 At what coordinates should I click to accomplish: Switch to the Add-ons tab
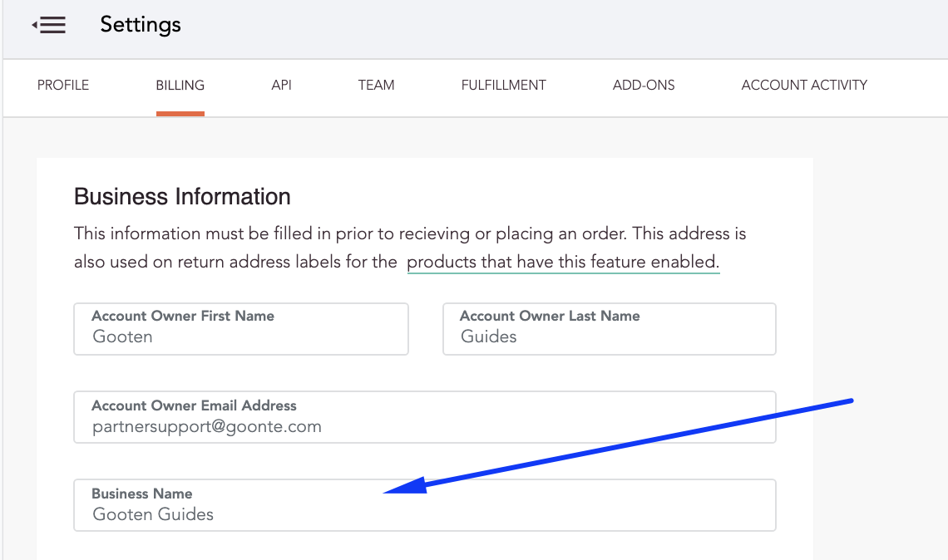(x=644, y=85)
